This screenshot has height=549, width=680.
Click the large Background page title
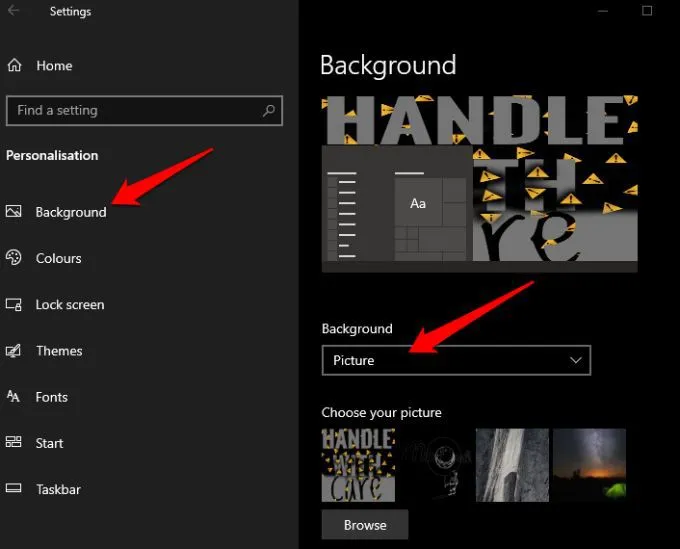[x=388, y=65]
